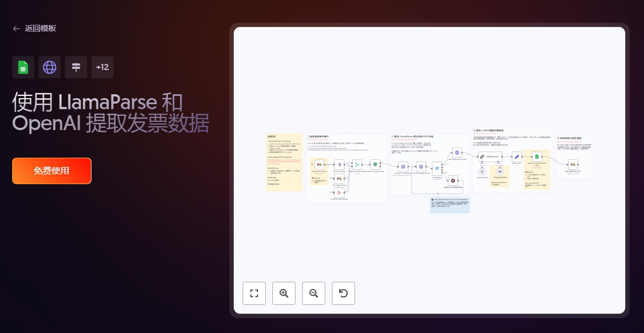Click the sliders integration icon in the header

point(76,67)
